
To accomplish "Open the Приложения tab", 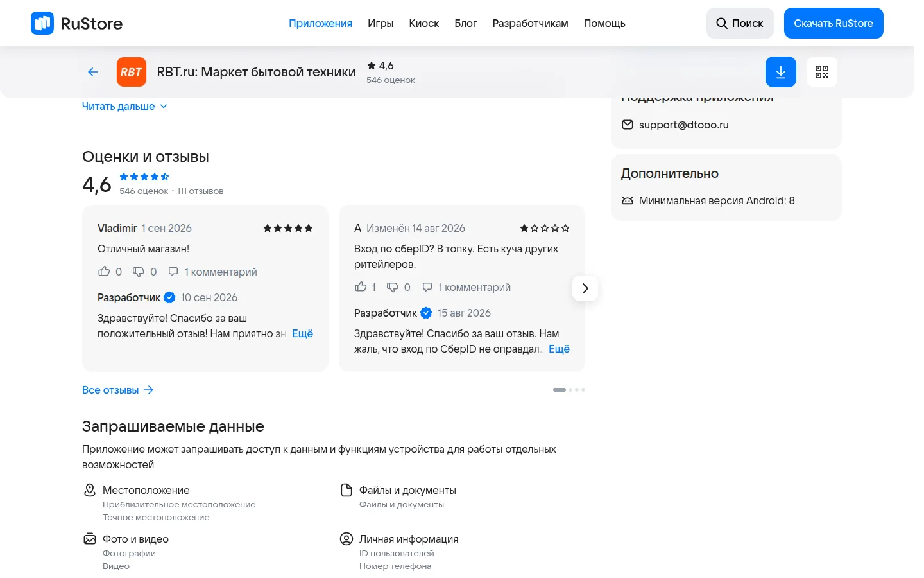I will 320,23.
